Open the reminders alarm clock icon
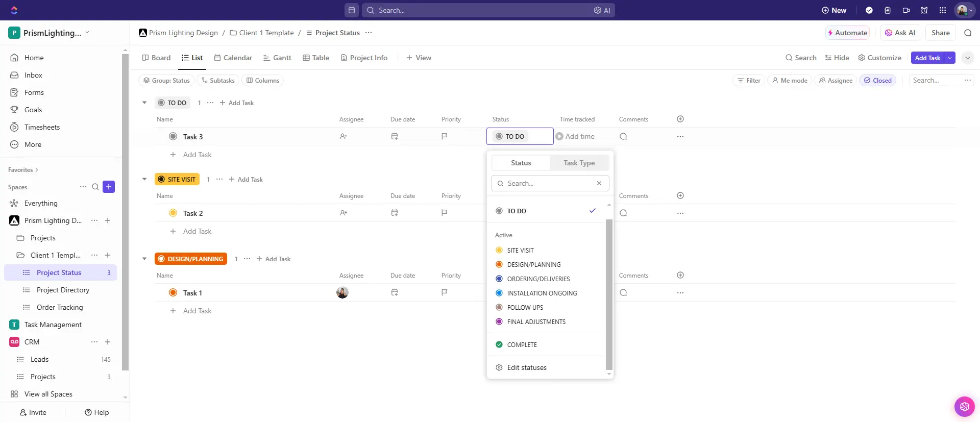Image resolution: width=980 pixels, height=422 pixels. (924, 10)
